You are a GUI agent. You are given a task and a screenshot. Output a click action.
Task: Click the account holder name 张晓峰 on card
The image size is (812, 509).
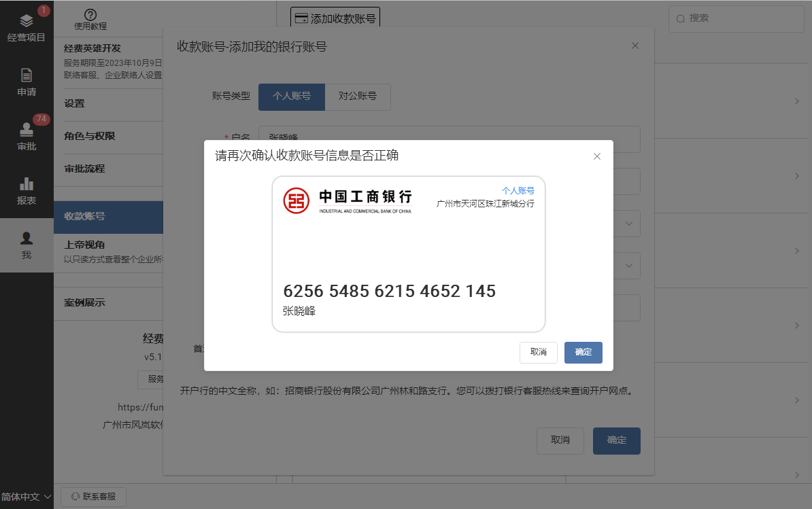click(x=299, y=311)
